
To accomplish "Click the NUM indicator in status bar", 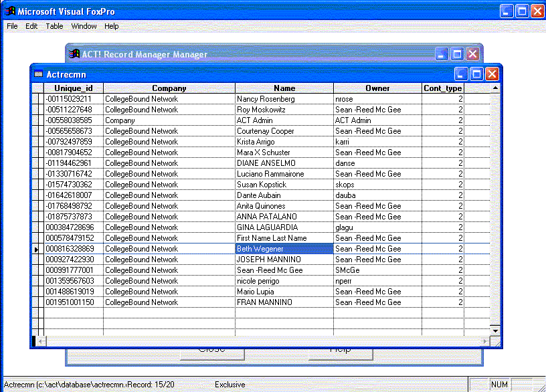I will (499, 385).
